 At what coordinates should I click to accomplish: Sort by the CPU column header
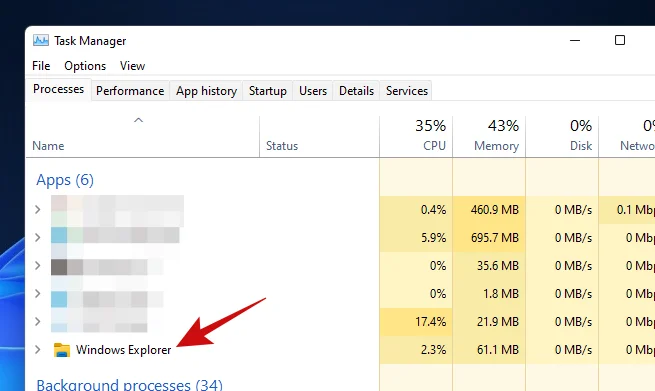[x=416, y=137]
